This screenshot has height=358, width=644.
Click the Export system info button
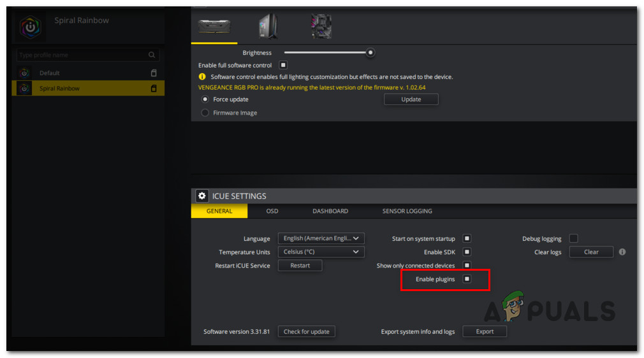(485, 332)
